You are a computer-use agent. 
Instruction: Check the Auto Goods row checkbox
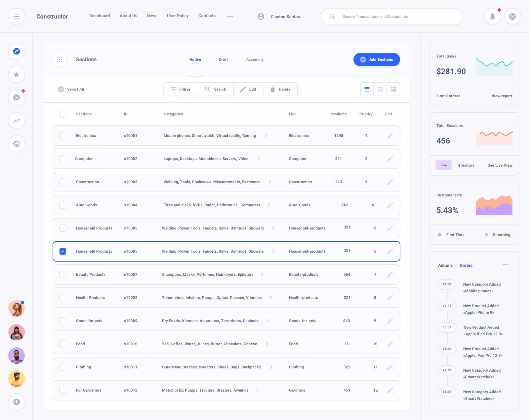63,205
